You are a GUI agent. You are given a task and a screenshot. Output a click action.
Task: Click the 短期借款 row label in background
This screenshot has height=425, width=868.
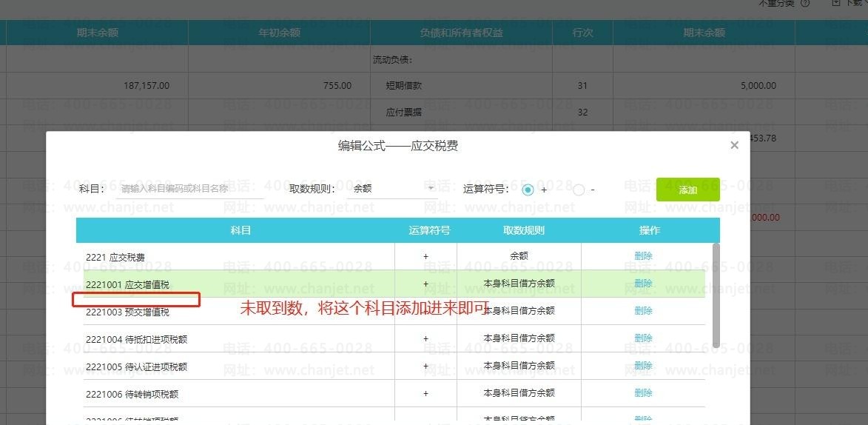click(x=404, y=86)
